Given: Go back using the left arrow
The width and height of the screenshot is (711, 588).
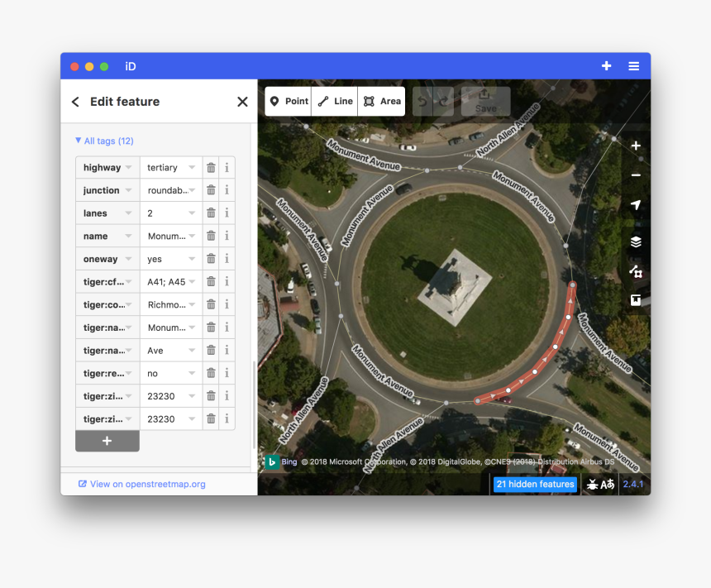Looking at the screenshot, I should (x=75, y=102).
